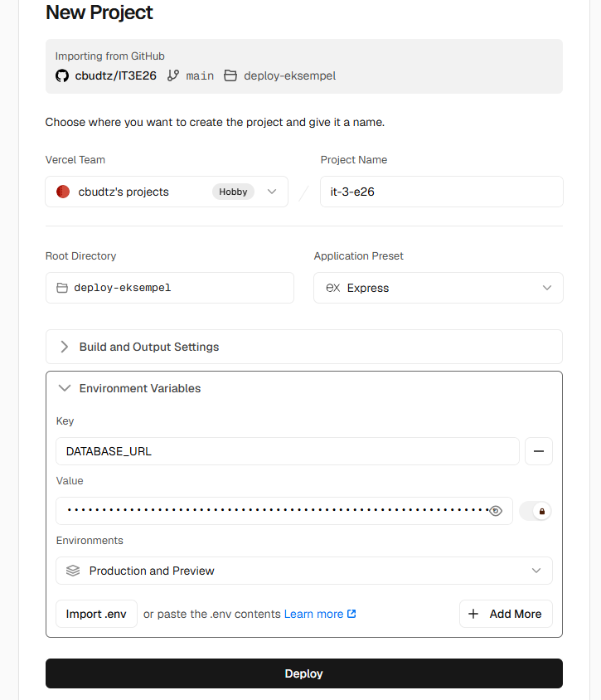Open the Vercel Team dropdown
Viewport: 601px width, 700px height.
point(167,192)
